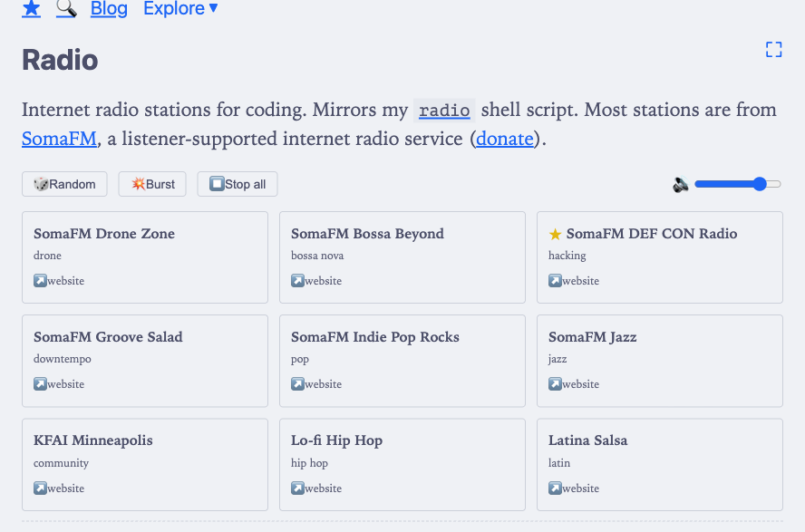
Task: Open website link for KFAI Minneapolis
Action: click(x=59, y=488)
